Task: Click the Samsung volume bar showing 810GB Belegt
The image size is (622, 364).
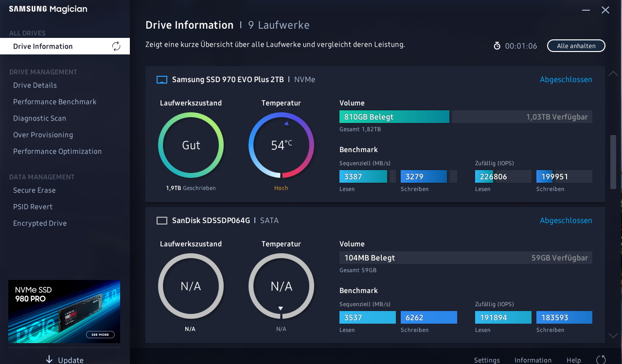Action: (466, 117)
